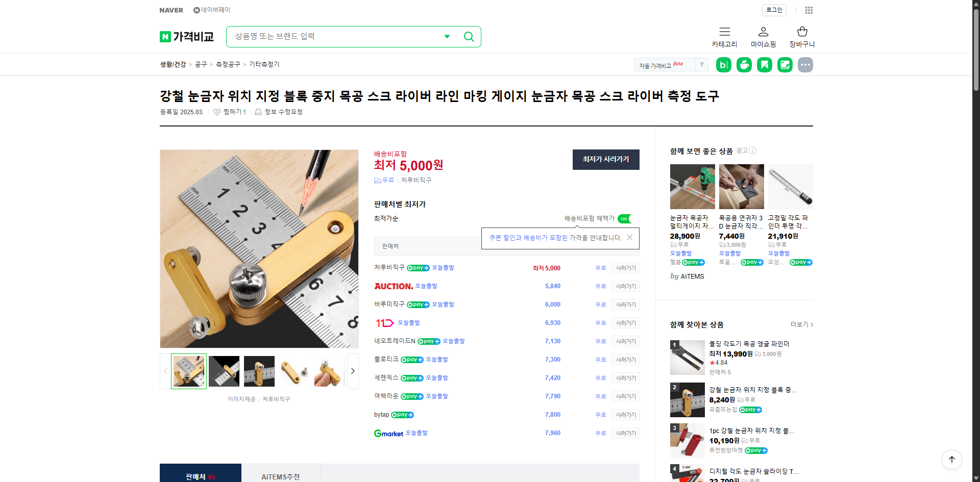This screenshot has width=980, height=482.
Task: Click the 자동 가격비교 help question mark
Action: (702, 65)
